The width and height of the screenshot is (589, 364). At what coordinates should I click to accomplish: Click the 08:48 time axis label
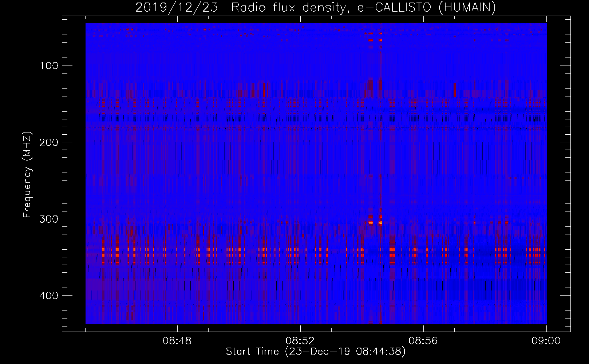tap(177, 341)
